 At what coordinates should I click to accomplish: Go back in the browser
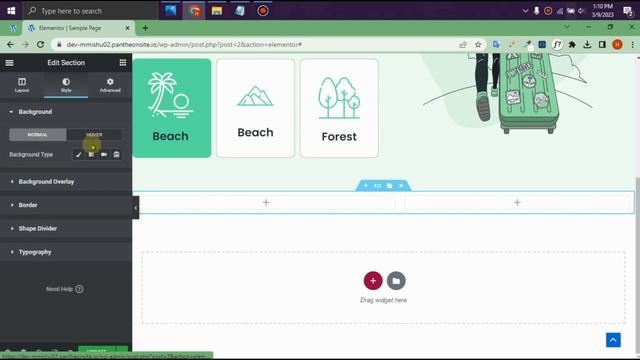(10, 44)
